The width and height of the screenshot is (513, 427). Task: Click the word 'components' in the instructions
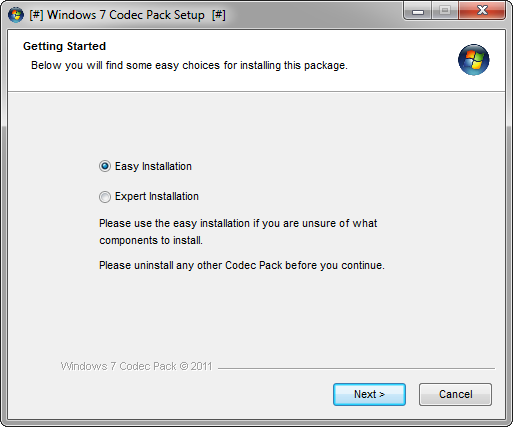click(130, 241)
